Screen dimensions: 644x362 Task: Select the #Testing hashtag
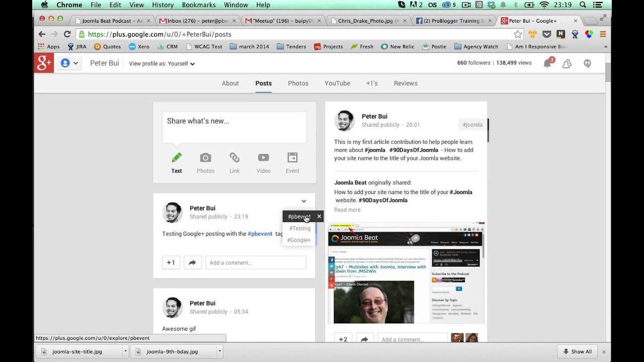pos(300,228)
